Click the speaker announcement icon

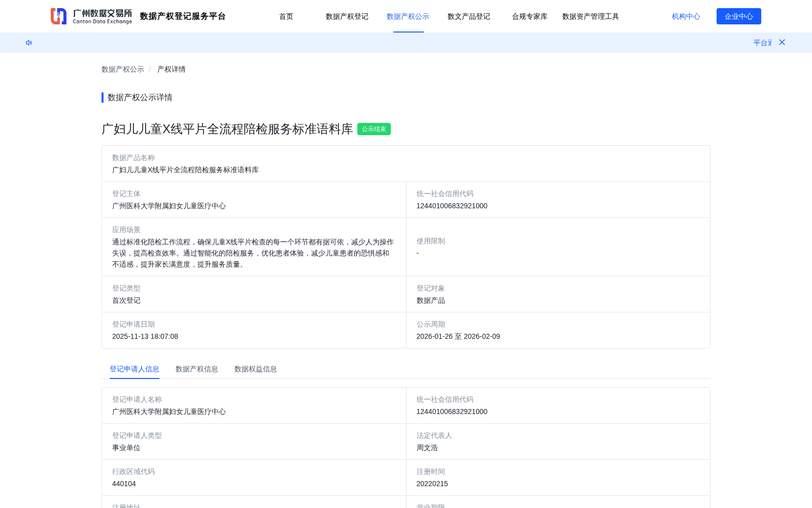[x=29, y=43]
